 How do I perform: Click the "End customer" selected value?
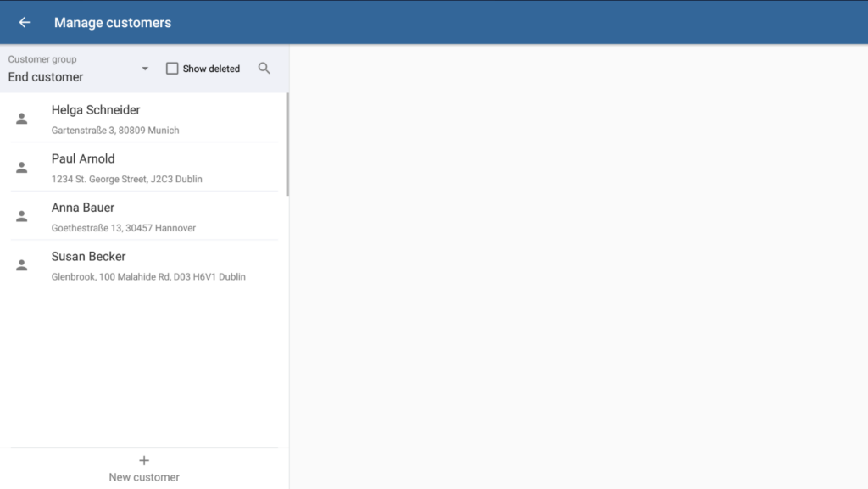coord(46,77)
